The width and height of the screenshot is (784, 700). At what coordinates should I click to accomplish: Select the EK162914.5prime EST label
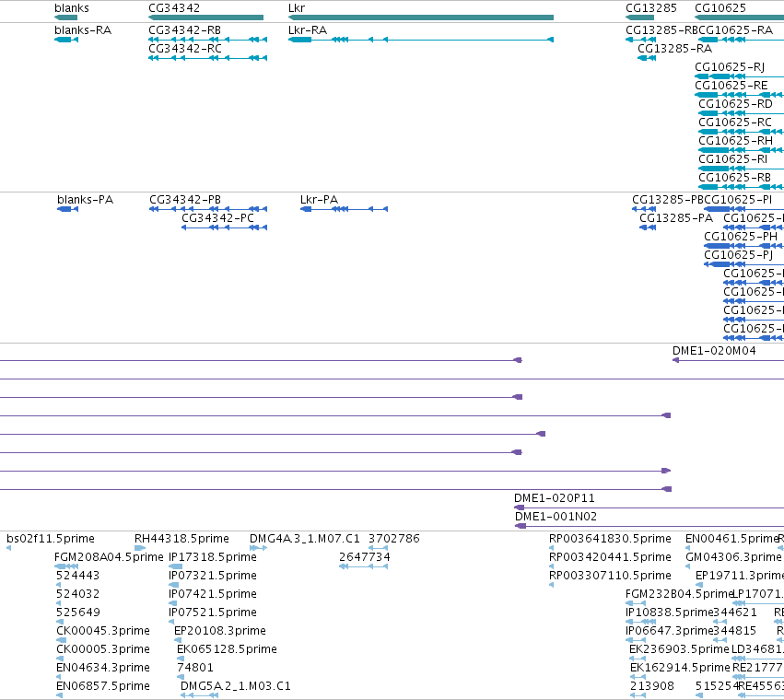point(680,669)
